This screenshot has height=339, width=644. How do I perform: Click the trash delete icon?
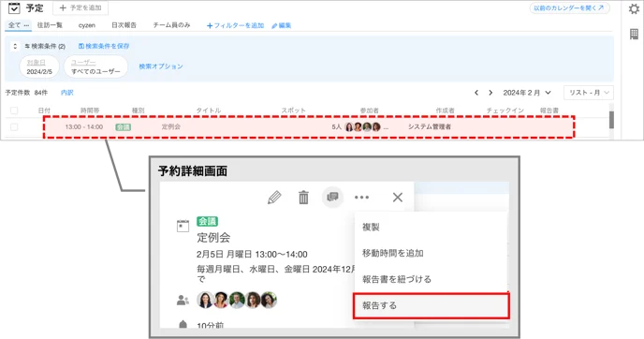click(303, 198)
